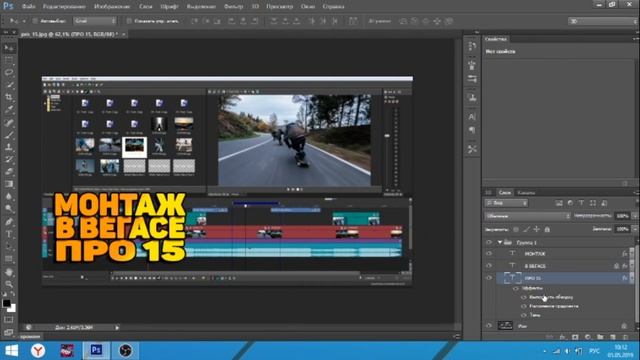
Task: Select the Path Selection tool
Action: pyautogui.click(x=9, y=246)
